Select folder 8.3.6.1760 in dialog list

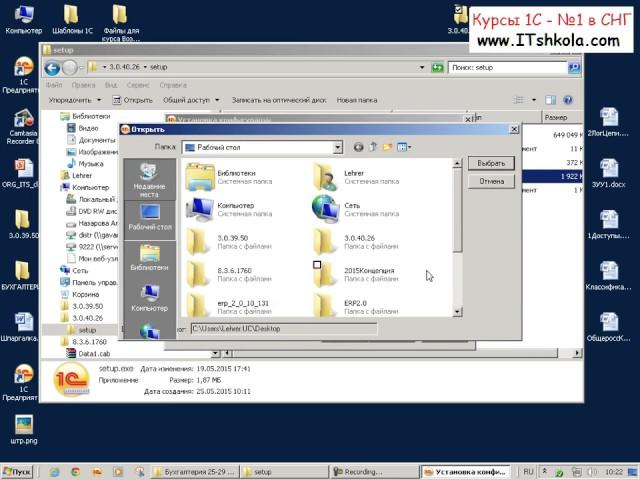(x=229, y=274)
